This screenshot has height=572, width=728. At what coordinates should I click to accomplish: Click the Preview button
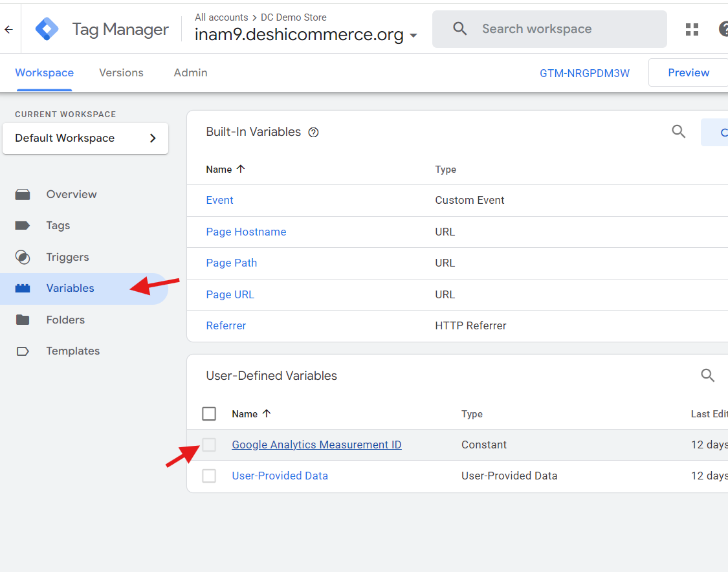tap(688, 72)
